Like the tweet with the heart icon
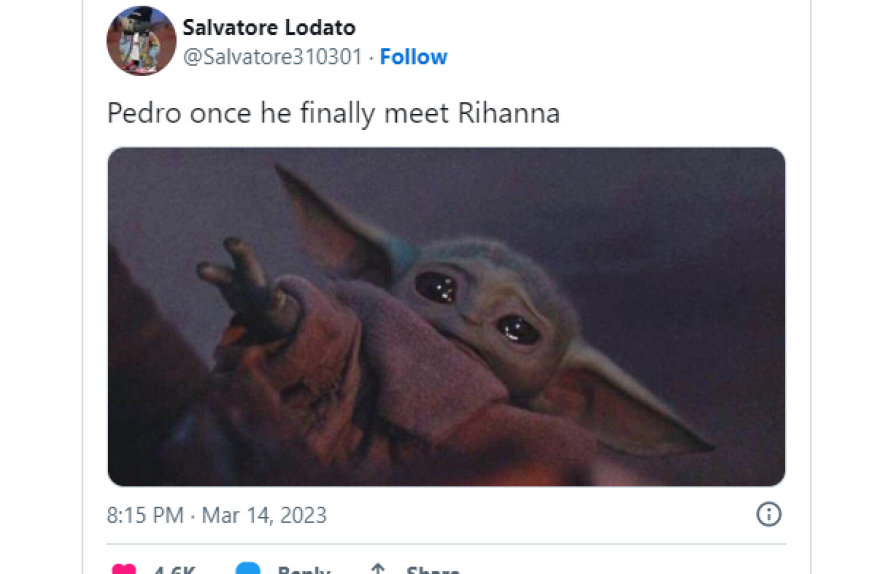This screenshot has width=880, height=574. coord(124,570)
